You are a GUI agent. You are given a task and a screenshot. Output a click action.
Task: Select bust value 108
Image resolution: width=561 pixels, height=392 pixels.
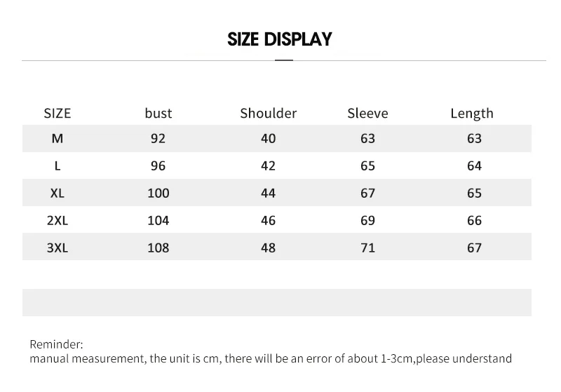tap(158, 248)
